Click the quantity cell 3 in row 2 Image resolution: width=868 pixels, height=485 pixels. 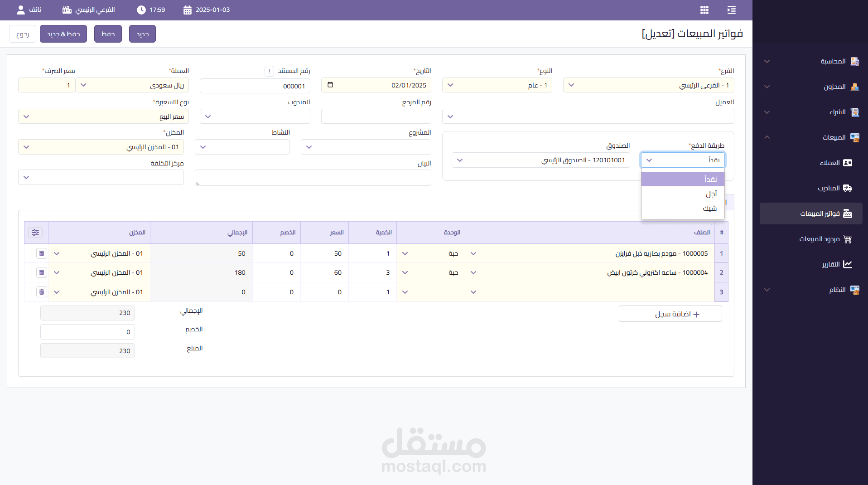(373, 272)
